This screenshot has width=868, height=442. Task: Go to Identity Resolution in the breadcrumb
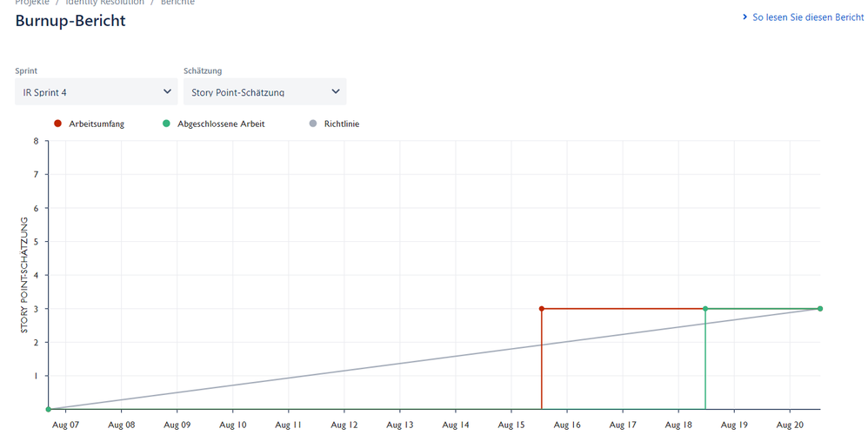104,3
